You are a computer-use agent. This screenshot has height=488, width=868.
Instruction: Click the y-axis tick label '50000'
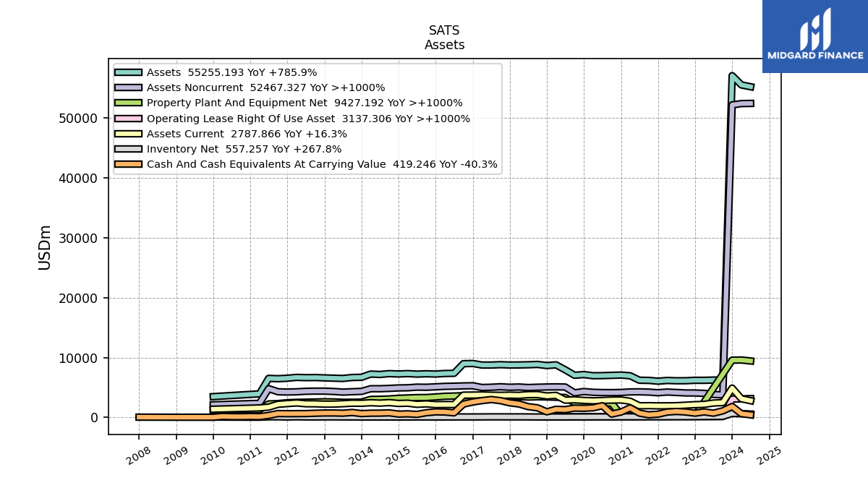coord(79,119)
